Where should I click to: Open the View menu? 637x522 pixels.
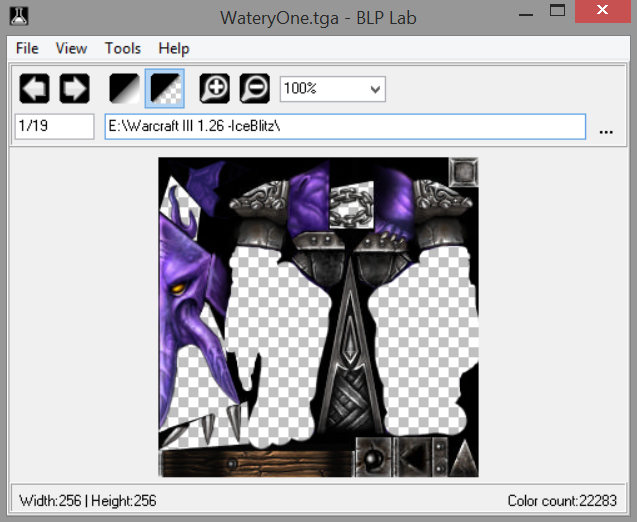(72, 49)
